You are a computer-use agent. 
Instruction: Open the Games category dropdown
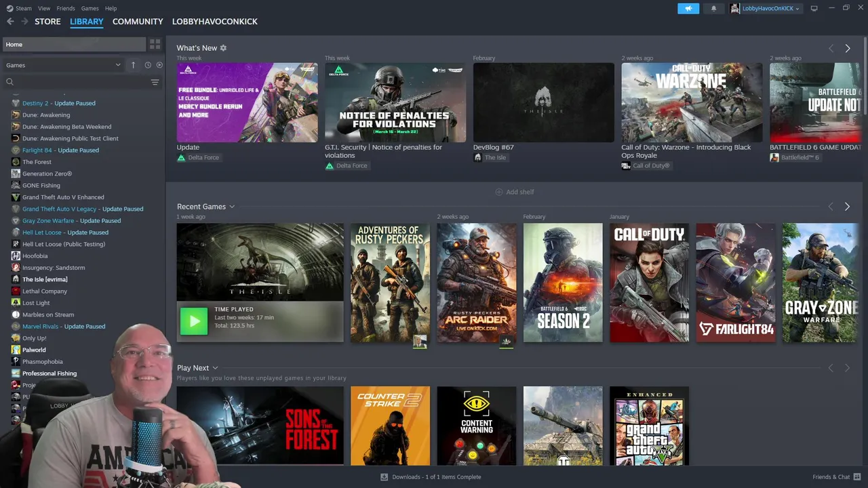[x=63, y=65]
